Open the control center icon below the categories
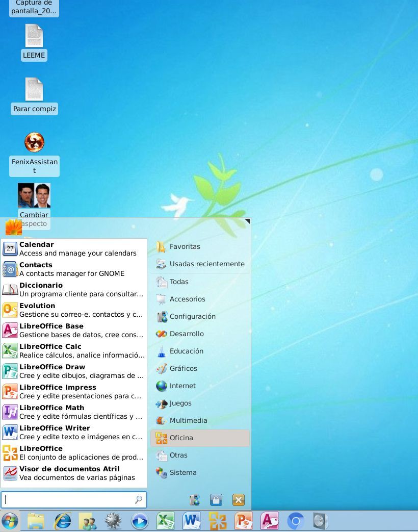This screenshot has width=418, height=532. pyautogui.click(x=195, y=500)
